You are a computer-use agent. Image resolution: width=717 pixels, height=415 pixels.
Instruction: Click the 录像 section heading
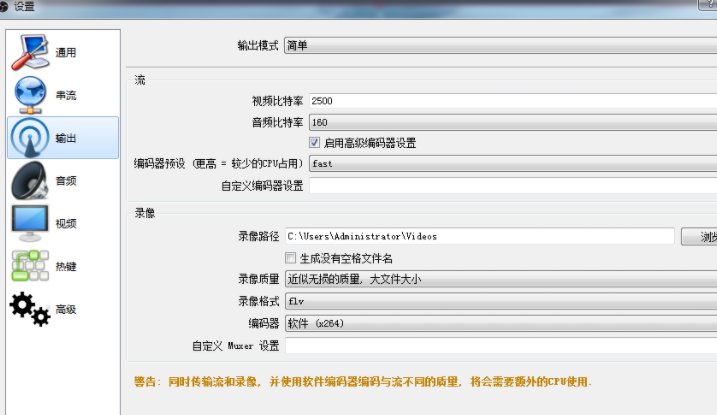pyautogui.click(x=144, y=213)
